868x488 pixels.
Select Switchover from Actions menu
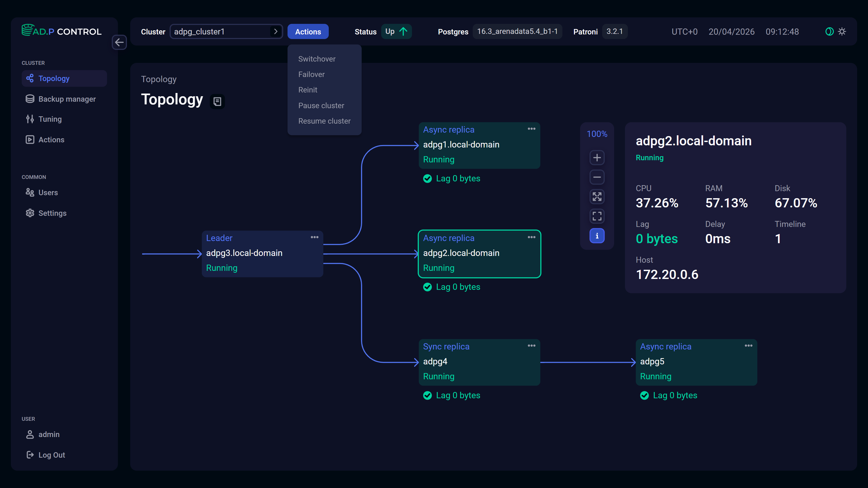[x=317, y=59]
